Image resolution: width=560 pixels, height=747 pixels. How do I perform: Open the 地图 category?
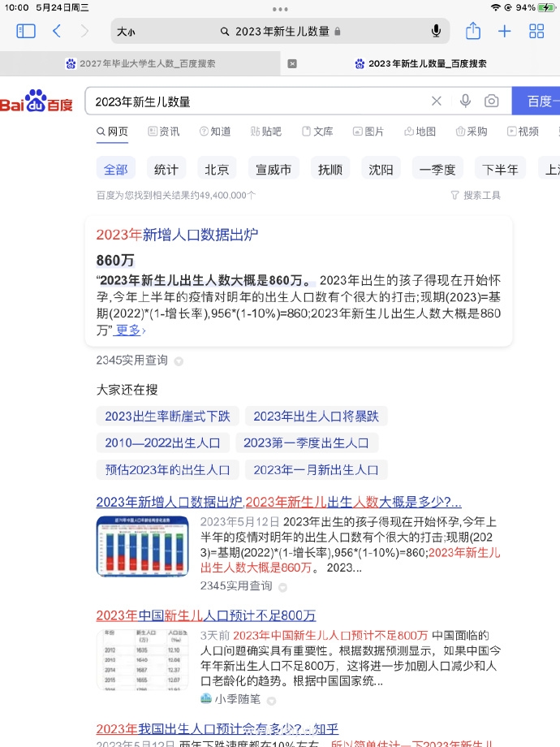[420, 132]
